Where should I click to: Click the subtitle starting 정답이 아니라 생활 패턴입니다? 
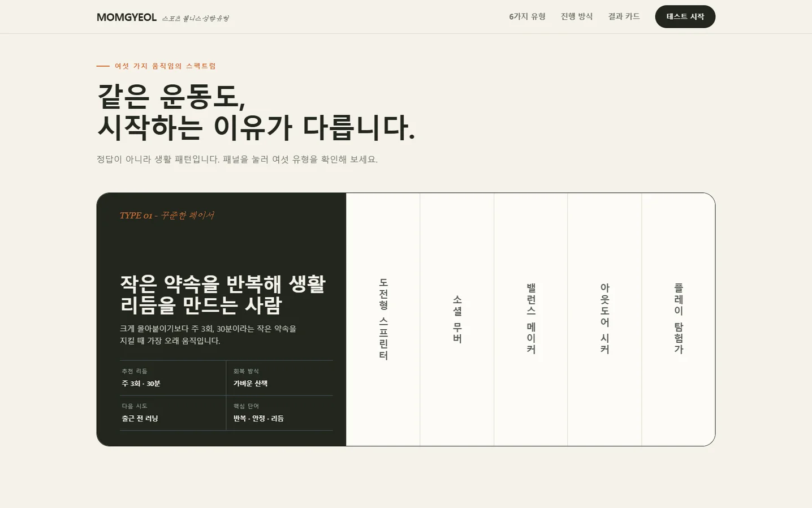[237, 160]
